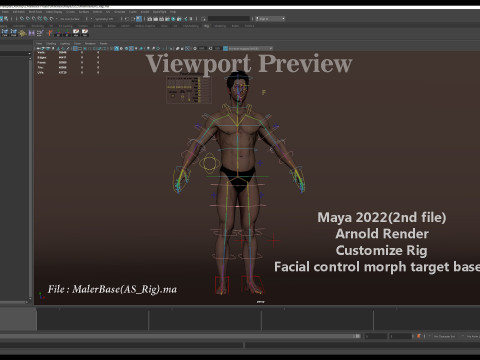Click the second blue AS shelf icon
480x360 pixels.
[x=13, y=32]
